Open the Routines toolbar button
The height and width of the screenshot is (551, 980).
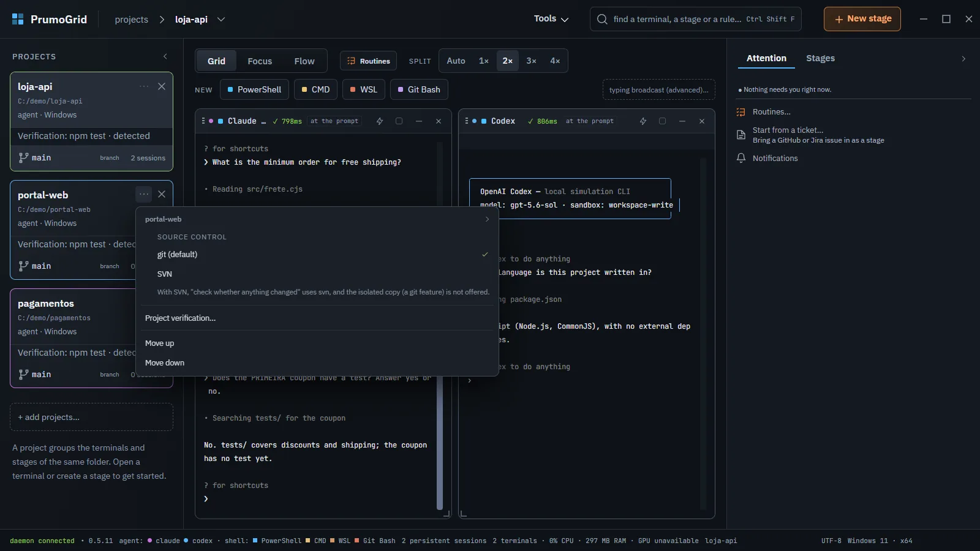(369, 61)
